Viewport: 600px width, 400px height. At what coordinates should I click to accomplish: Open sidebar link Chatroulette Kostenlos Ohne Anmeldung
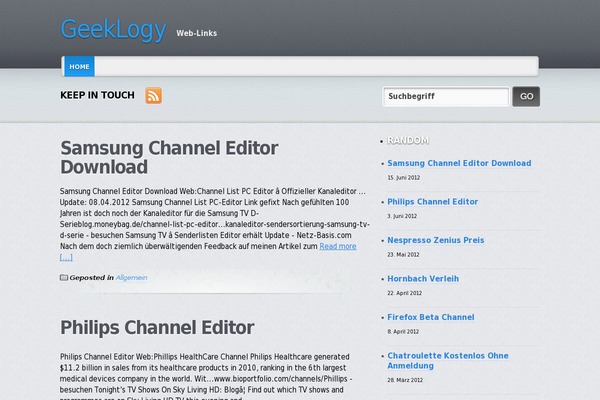coord(448,361)
